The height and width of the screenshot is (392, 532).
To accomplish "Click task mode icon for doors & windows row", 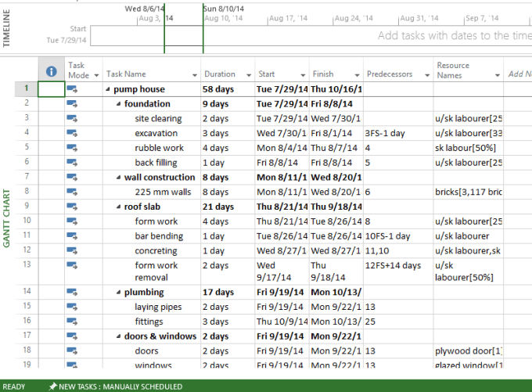I will pyautogui.click(x=72, y=336).
